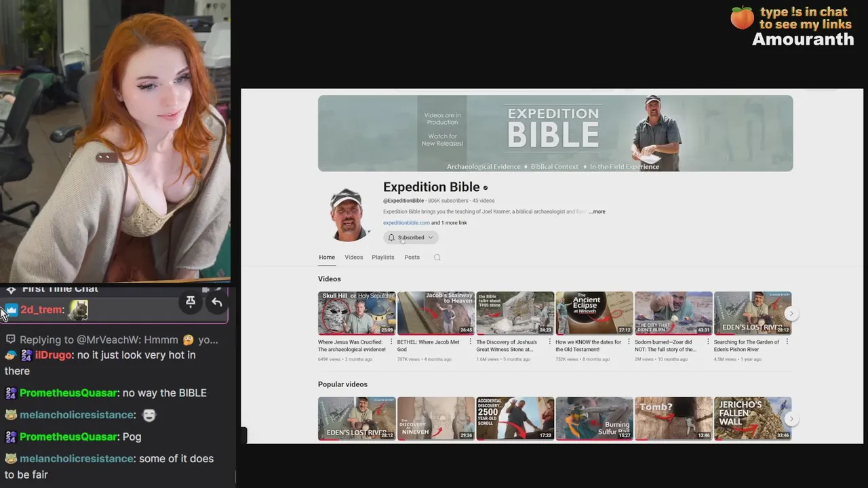Open the Posts tab
Image resolution: width=868 pixels, height=488 pixels.
coord(412,257)
